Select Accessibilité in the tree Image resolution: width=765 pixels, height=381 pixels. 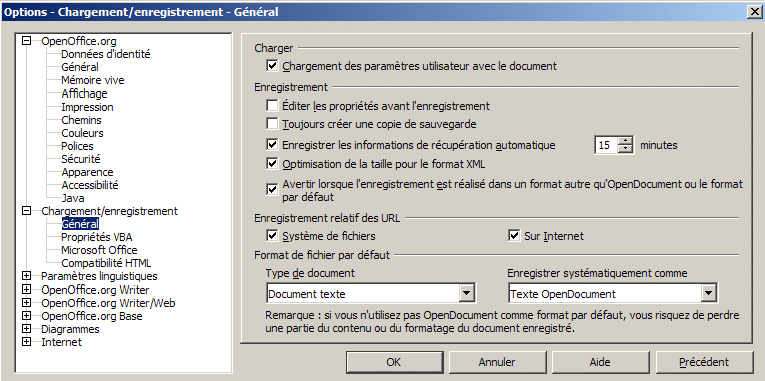coord(89,185)
